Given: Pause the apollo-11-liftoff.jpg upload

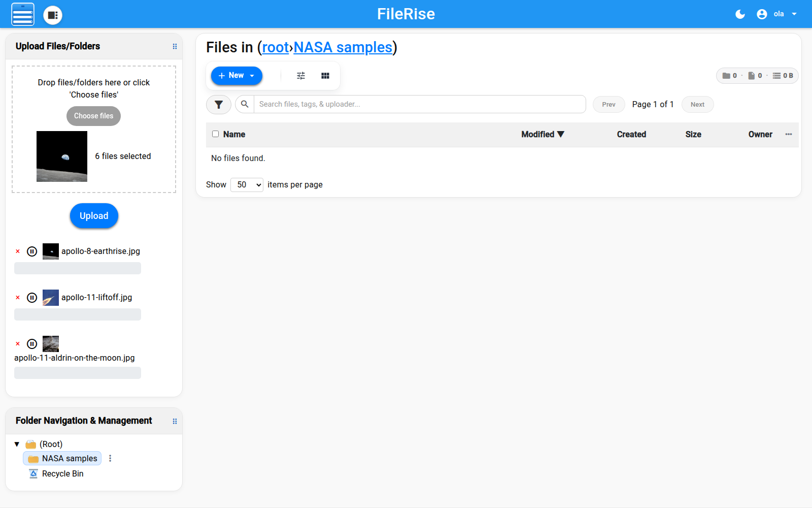Looking at the screenshot, I should (x=32, y=298).
